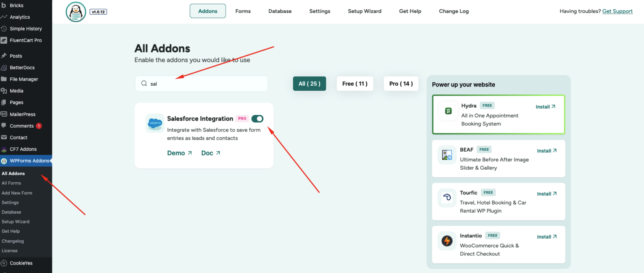
Task: Click the Bricks sidebar icon
Action: point(4,5)
